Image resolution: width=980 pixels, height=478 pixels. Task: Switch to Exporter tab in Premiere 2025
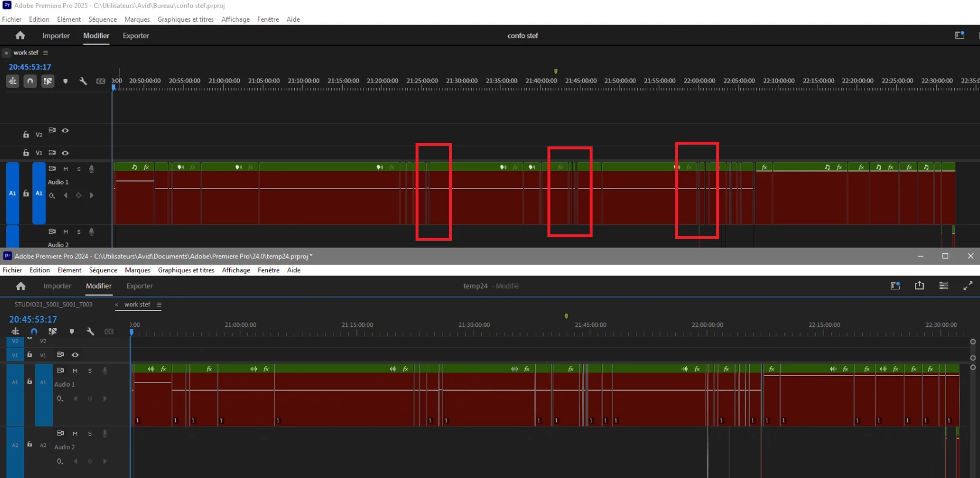[x=136, y=36]
